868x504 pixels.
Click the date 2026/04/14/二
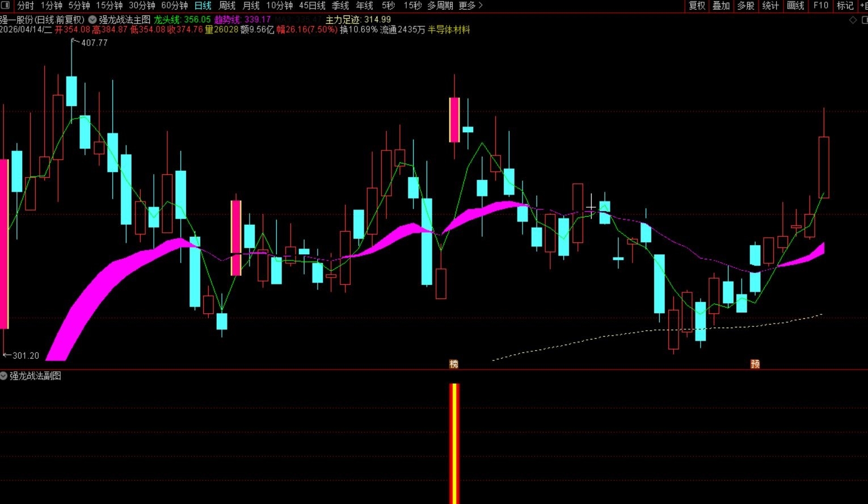click(x=26, y=30)
